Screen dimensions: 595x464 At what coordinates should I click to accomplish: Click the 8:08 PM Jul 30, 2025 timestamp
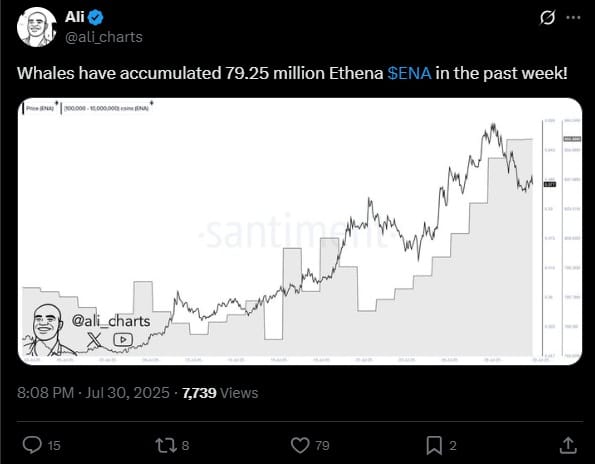[93, 393]
